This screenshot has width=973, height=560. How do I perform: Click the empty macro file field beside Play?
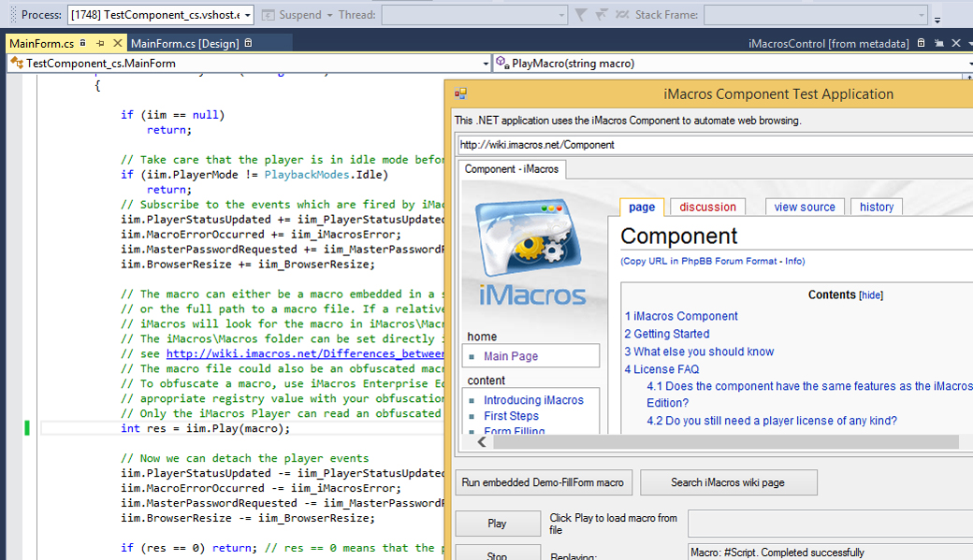830,524
